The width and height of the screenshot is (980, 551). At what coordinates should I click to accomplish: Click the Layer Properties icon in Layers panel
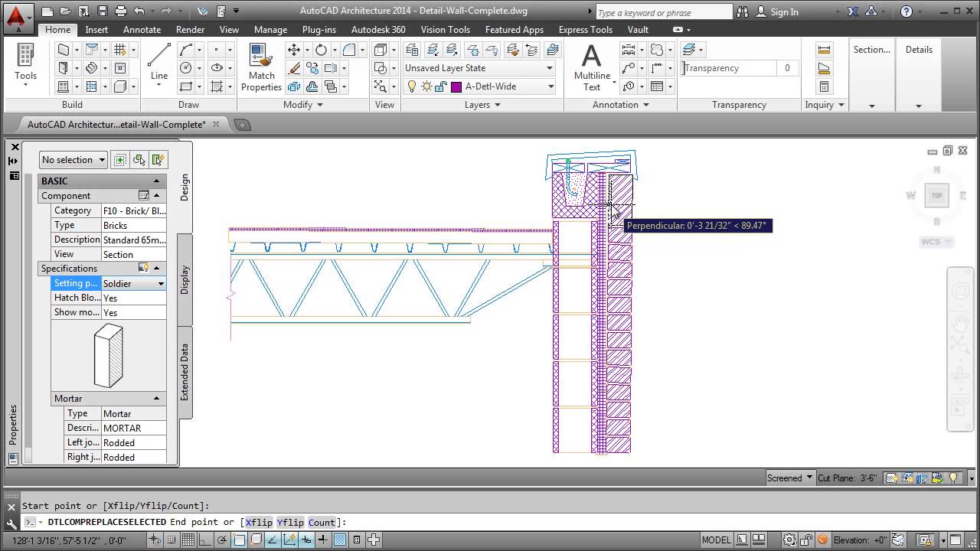coord(411,49)
